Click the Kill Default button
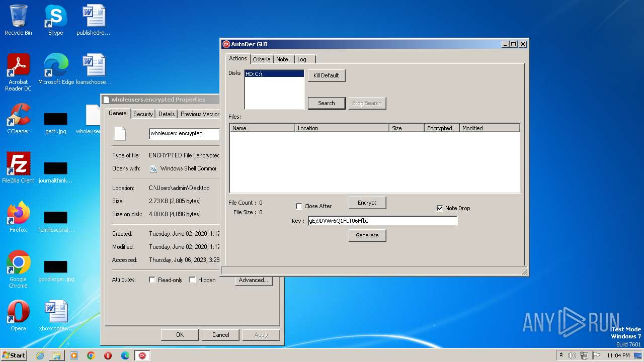The image size is (644, 362). [327, 75]
